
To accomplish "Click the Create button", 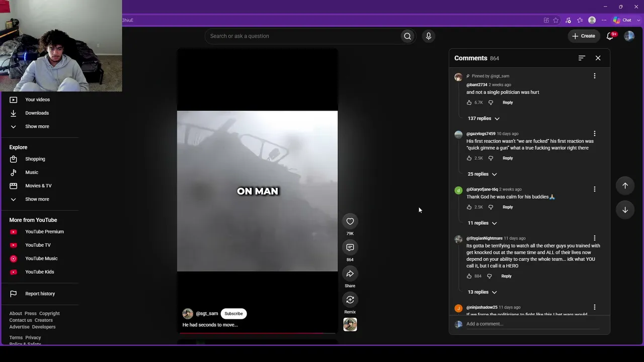I will (x=584, y=36).
